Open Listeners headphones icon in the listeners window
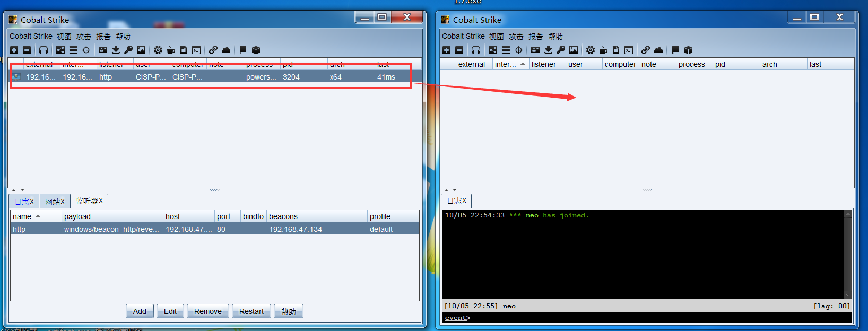 click(x=44, y=50)
